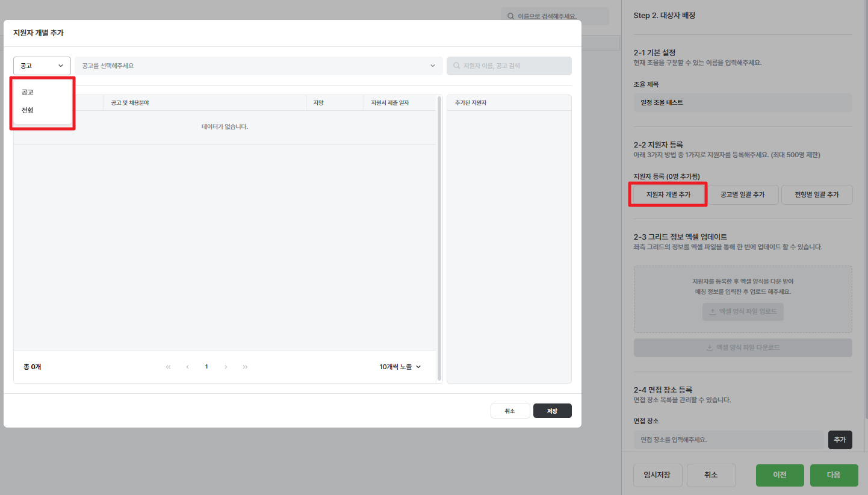Expand the '10개씩 노출' page size dropdown
This screenshot has width=868, height=495.
[400, 367]
